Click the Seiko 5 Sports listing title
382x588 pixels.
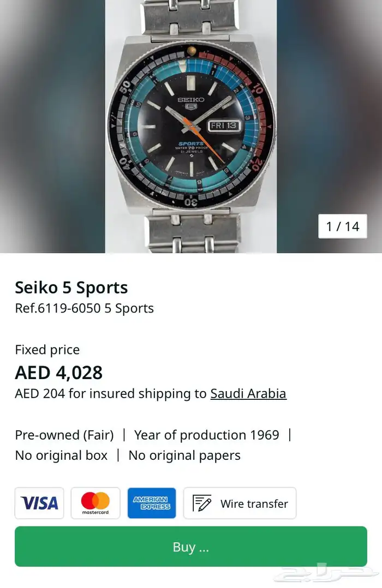[x=71, y=287]
